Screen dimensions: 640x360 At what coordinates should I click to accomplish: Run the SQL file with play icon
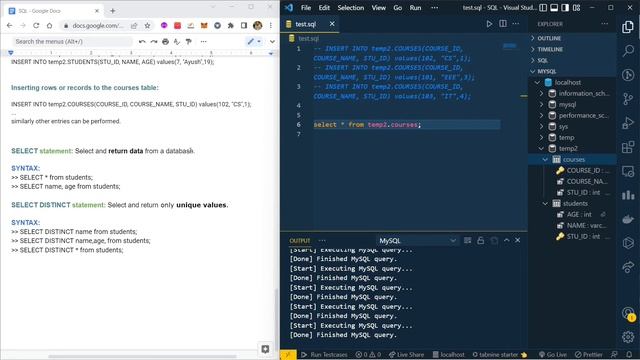tap(489, 24)
